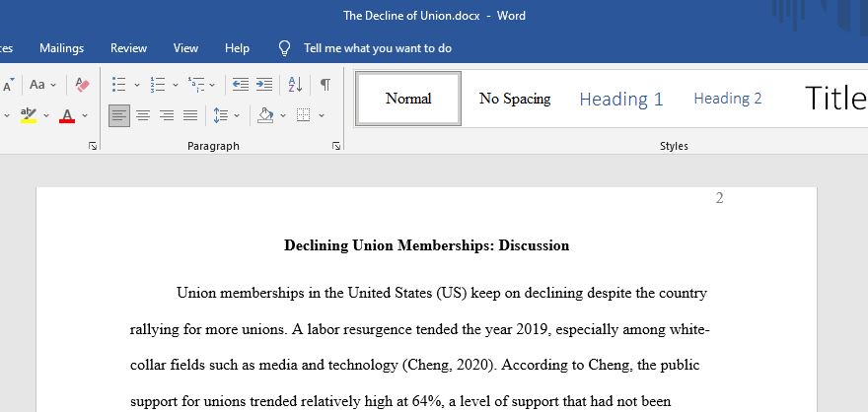868x412 pixels.
Task: Toggle Show/Hide paragraph marks
Action: [325, 85]
